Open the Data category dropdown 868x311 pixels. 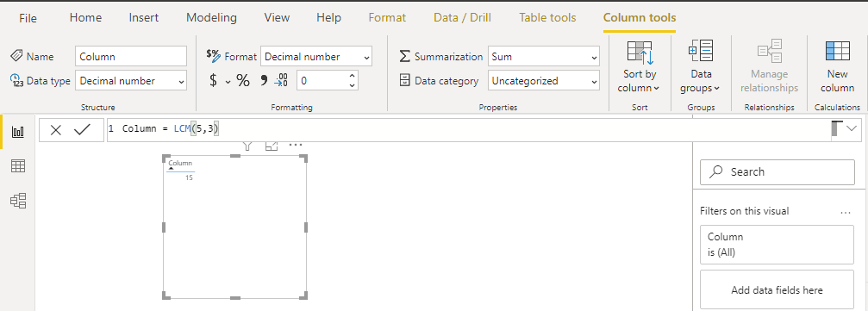544,81
